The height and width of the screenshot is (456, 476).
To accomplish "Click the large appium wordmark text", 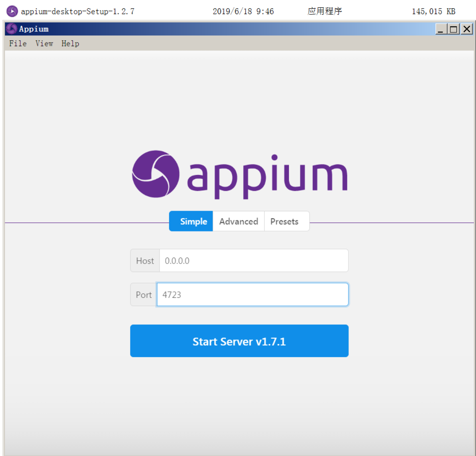I will (x=267, y=177).
